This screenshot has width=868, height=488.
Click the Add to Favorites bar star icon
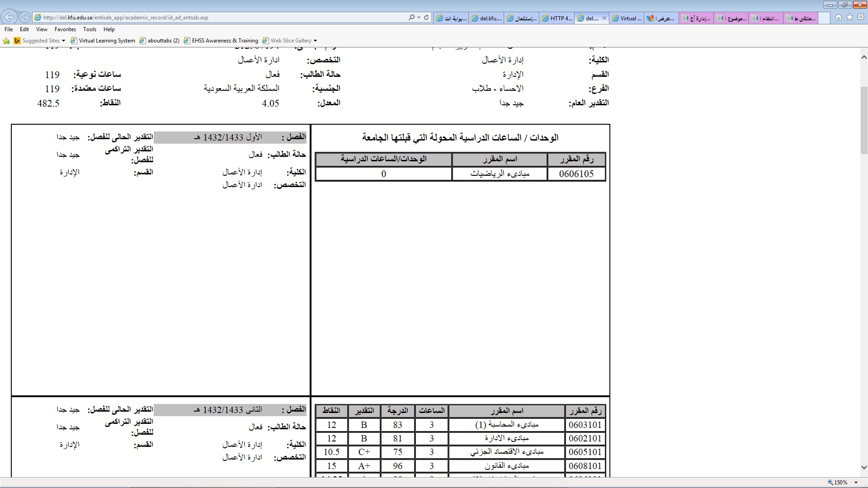click(6, 41)
